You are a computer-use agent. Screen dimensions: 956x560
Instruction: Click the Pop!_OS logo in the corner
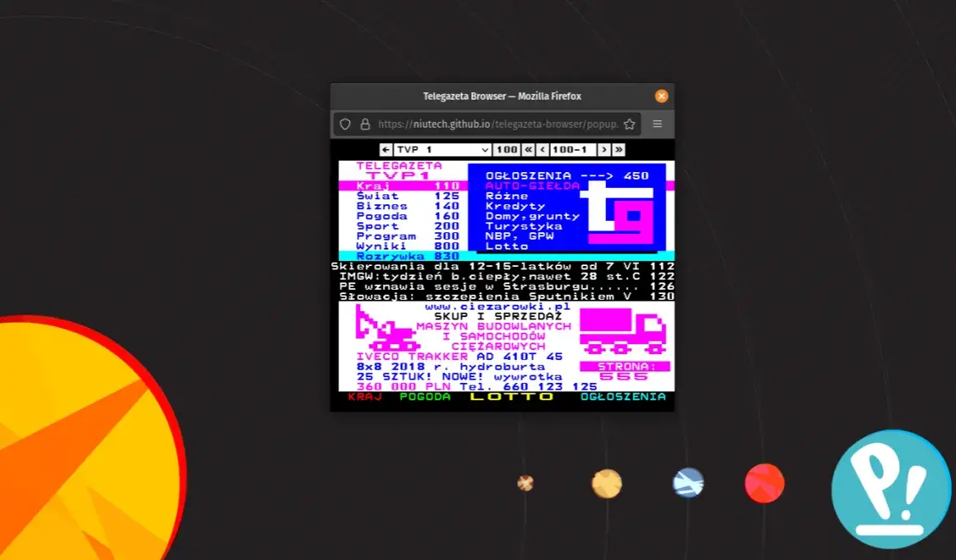point(890,489)
